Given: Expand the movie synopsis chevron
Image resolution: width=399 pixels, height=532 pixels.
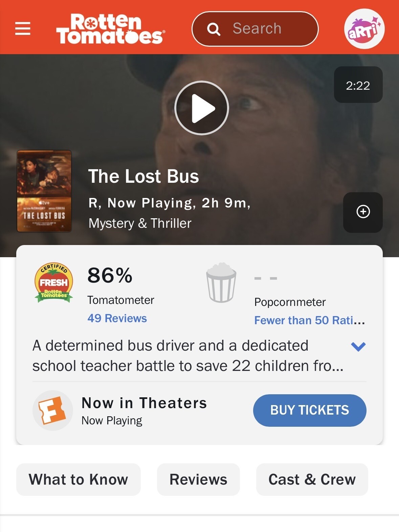Looking at the screenshot, I should click(358, 346).
